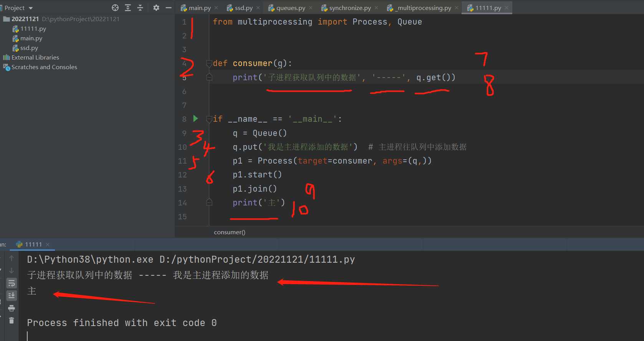This screenshot has height=341, width=644.
Task: Click line number 9 in the gutter
Action: [x=184, y=133]
